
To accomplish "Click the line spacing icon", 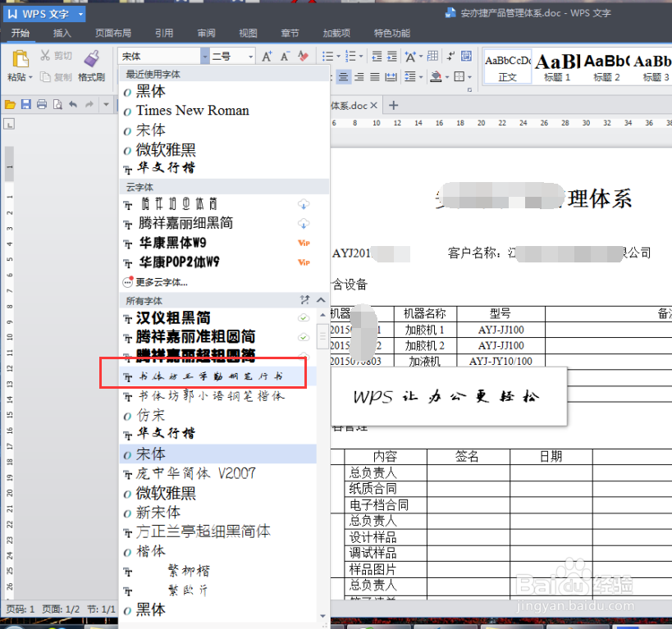I will [410, 77].
